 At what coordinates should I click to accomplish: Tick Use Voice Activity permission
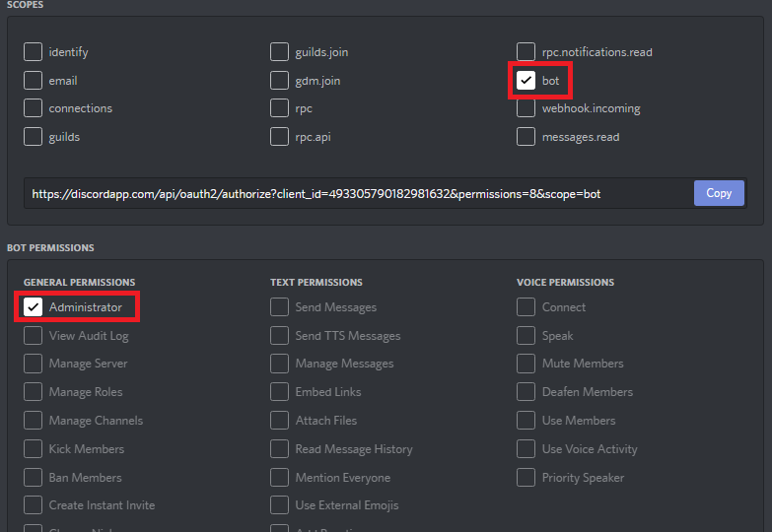[526, 449]
